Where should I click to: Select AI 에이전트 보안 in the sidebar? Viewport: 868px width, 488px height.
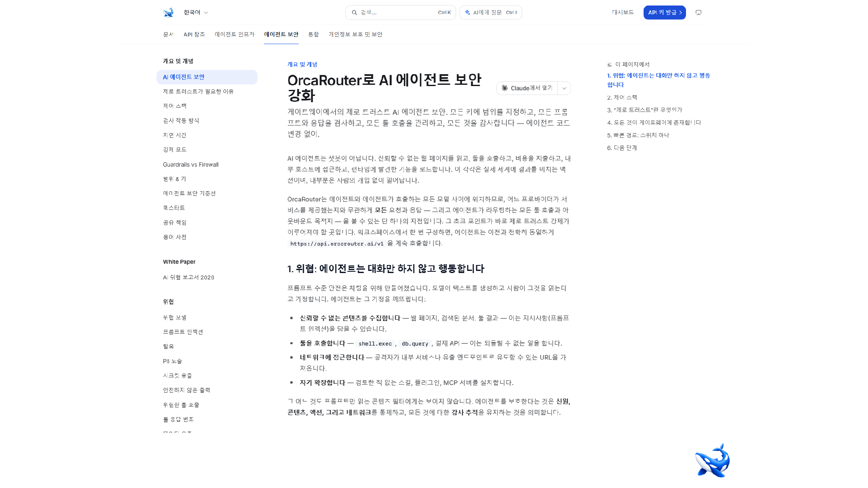pos(207,77)
